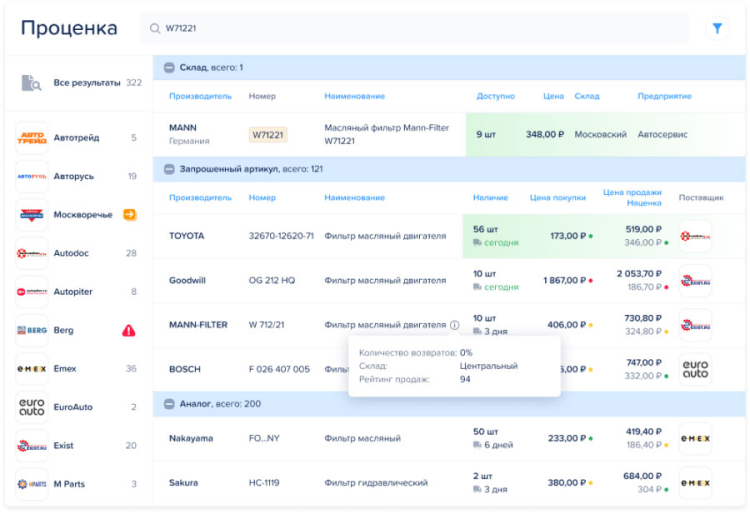The height and width of the screenshot is (514, 750).
Task: Open Emex supplier logo in Sakura row
Action: coord(695,483)
